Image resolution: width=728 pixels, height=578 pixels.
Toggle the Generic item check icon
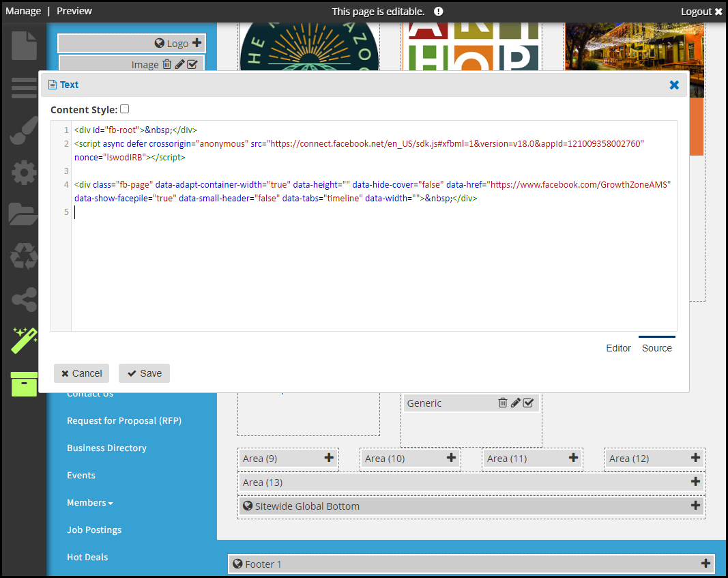(528, 403)
